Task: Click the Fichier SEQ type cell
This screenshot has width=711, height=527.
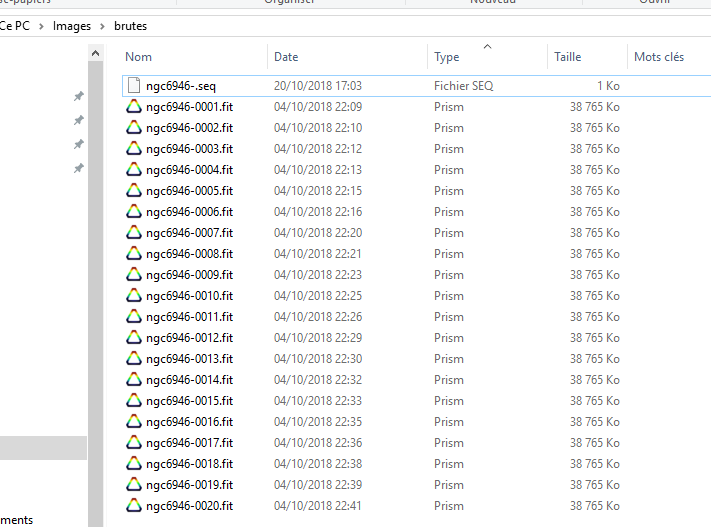Action: 463,86
